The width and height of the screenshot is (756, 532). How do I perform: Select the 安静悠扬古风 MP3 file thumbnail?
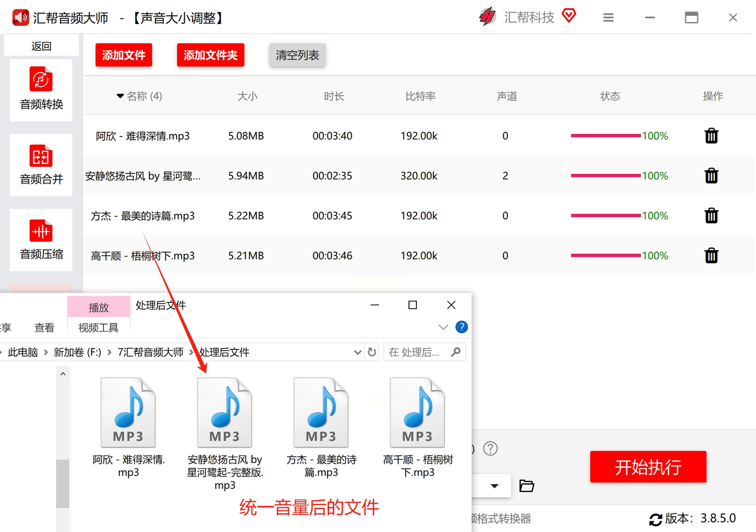pyautogui.click(x=225, y=413)
